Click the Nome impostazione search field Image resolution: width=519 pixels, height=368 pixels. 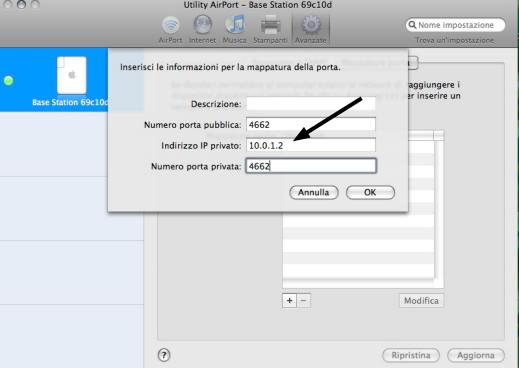pos(455,25)
